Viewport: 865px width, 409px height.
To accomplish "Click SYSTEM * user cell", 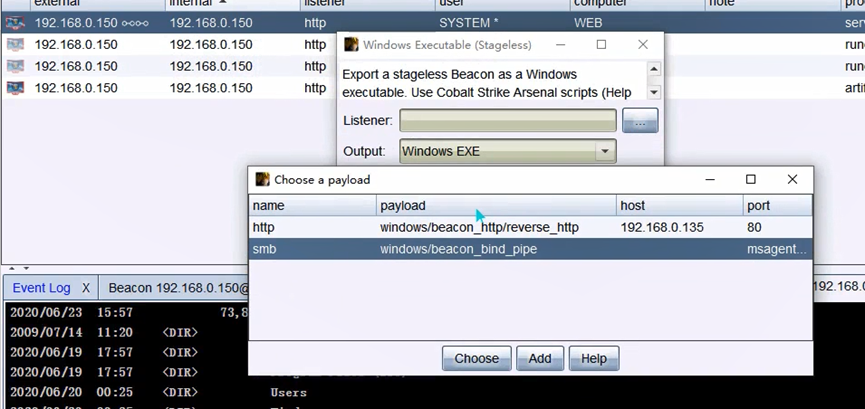I will [x=469, y=23].
